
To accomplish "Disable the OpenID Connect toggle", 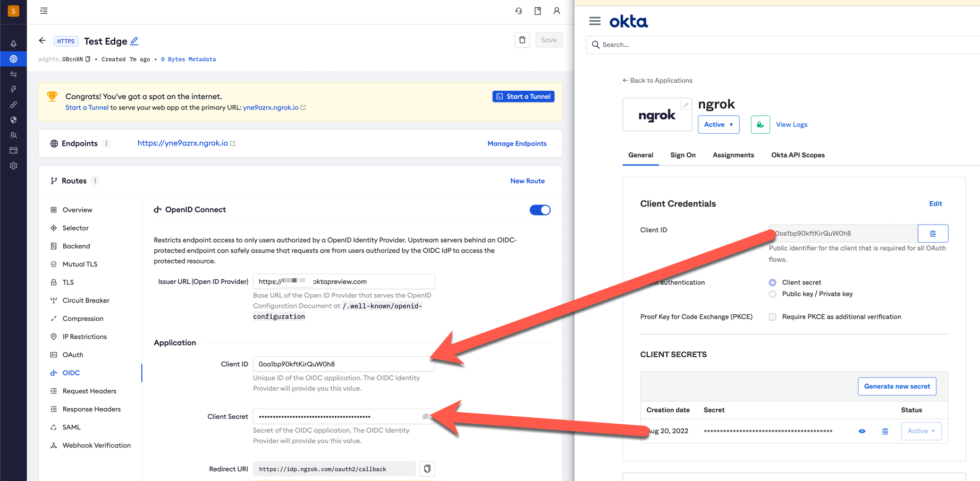I will [539, 210].
